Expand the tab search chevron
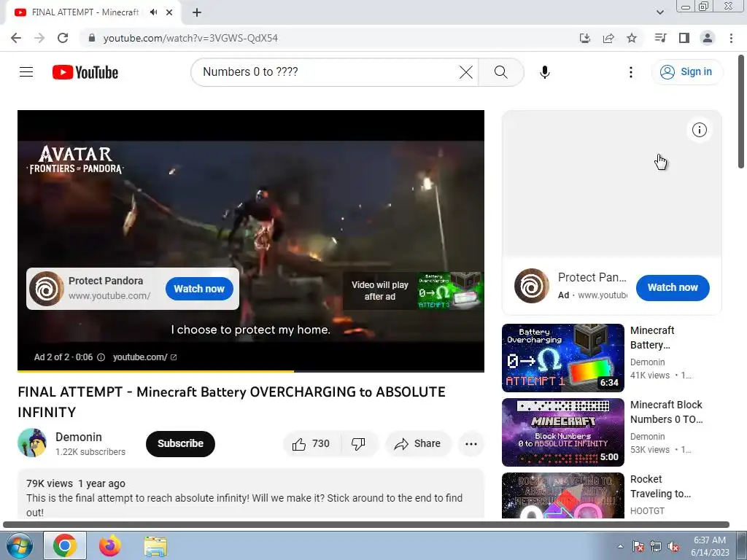This screenshot has width=747, height=560. (660, 12)
